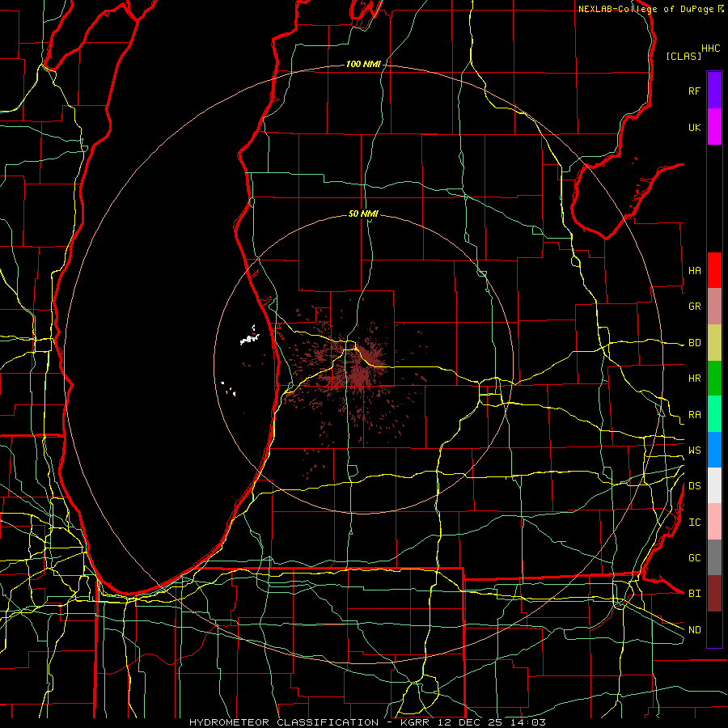
Task: Click the UK legend label
Action: click(x=694, y=127)
